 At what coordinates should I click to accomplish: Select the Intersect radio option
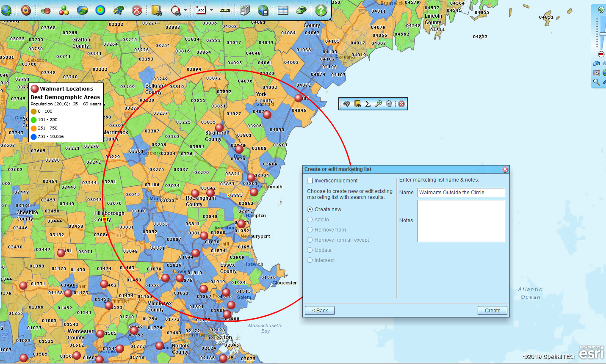[310, 260]
